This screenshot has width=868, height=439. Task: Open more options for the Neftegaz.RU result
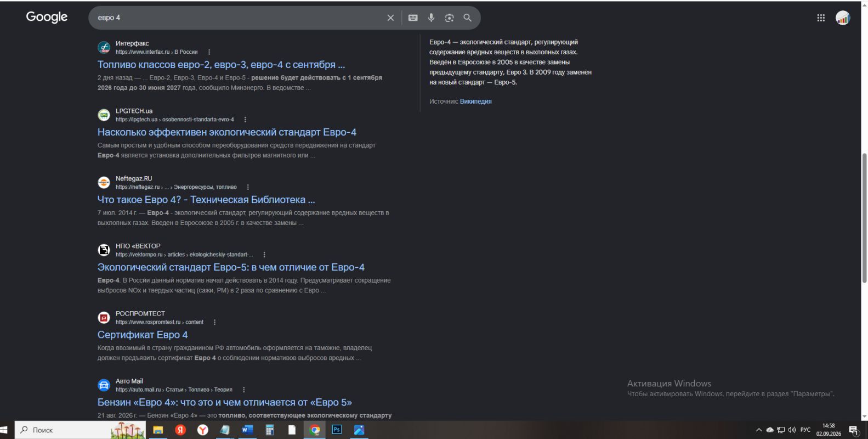click(x=248, y=187)
